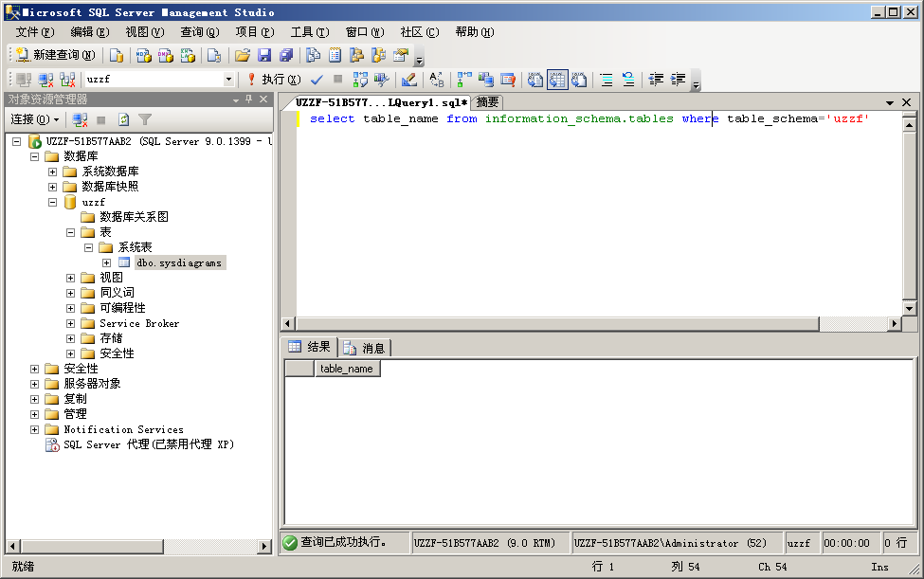Click the Open File folder icon

[x=243, y=55]
